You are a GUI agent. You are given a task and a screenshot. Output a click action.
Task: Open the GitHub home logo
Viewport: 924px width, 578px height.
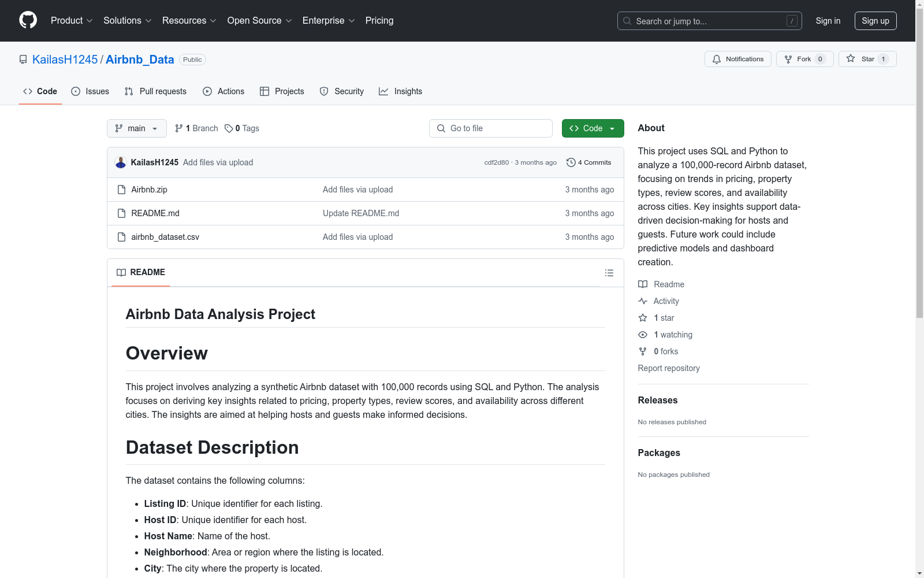[28, 20]
